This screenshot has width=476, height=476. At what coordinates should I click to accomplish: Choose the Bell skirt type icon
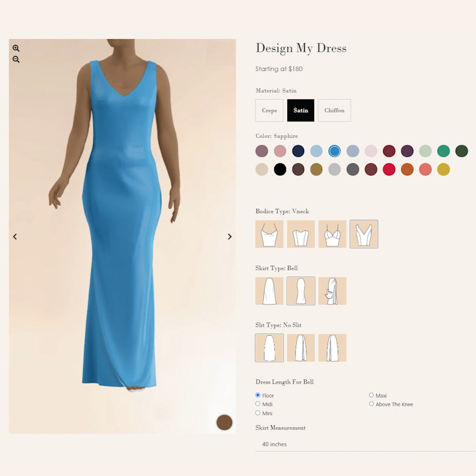tap(301, 291)
